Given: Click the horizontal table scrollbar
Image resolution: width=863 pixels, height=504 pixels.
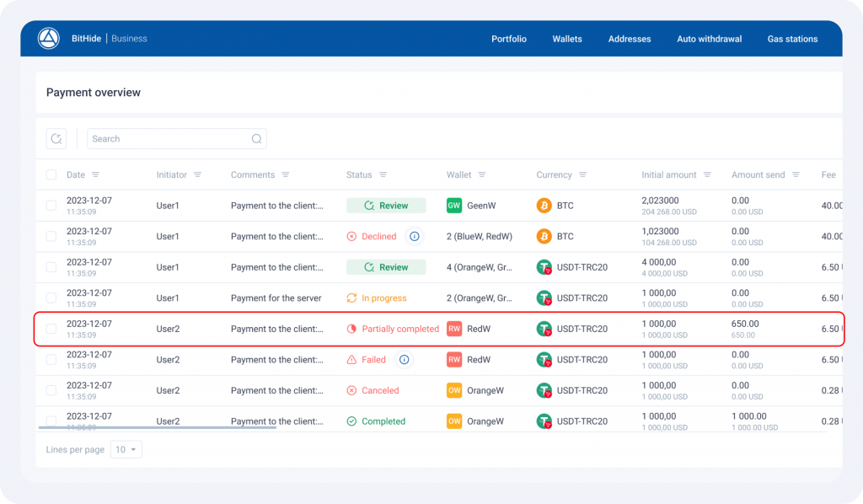Looking at the screenshot, I should click(158, 427).
